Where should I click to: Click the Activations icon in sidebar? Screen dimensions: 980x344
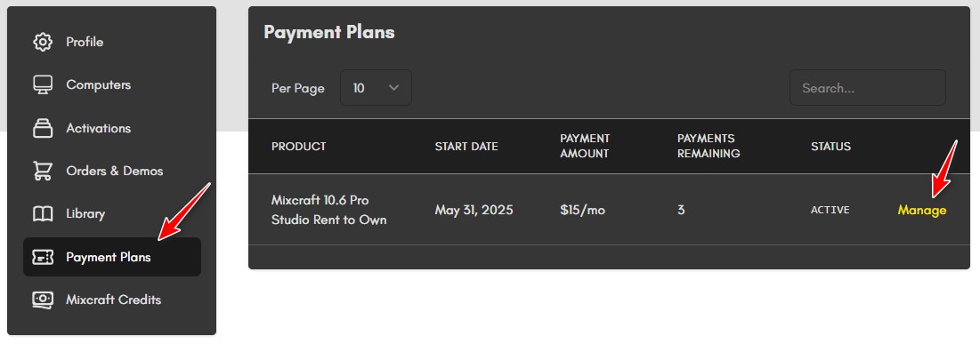coord(43,128)
